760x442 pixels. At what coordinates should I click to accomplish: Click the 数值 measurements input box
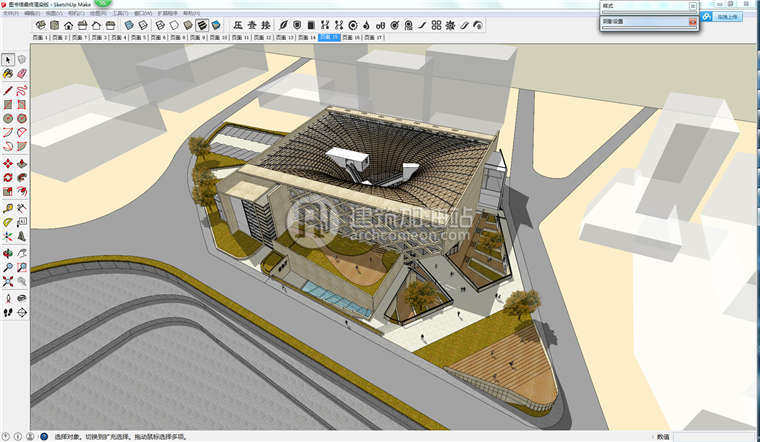(715, 437)
